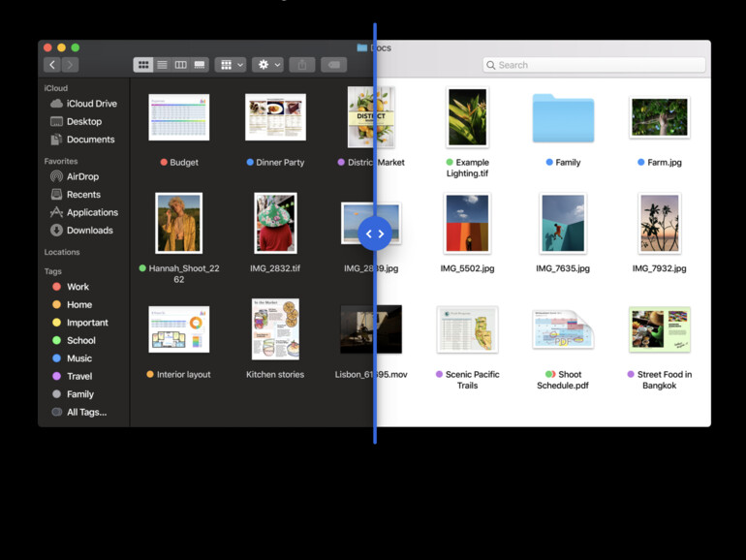Open Documents in sidebar
The width and height of the screenshot is (746, 560).
point(82,140)
